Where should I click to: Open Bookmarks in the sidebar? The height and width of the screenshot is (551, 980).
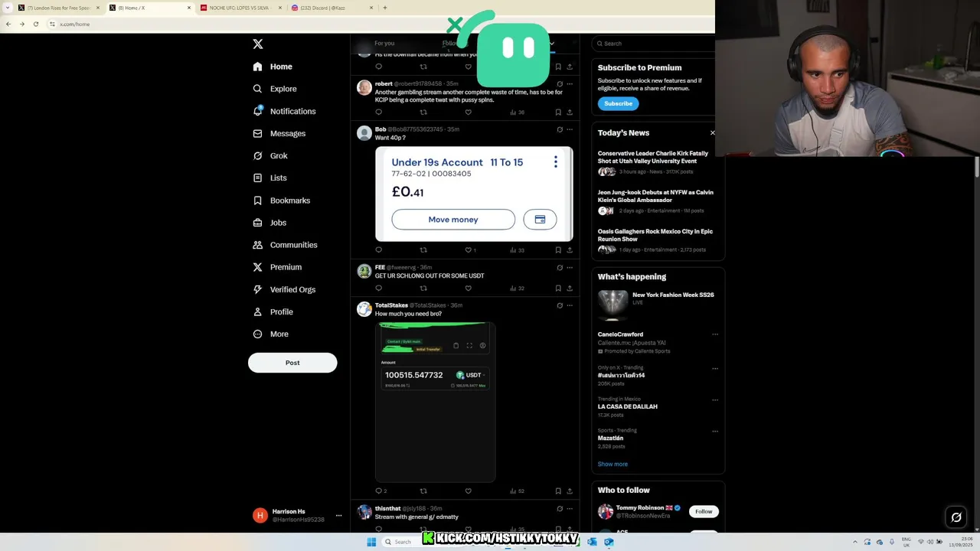coord(281,201)
